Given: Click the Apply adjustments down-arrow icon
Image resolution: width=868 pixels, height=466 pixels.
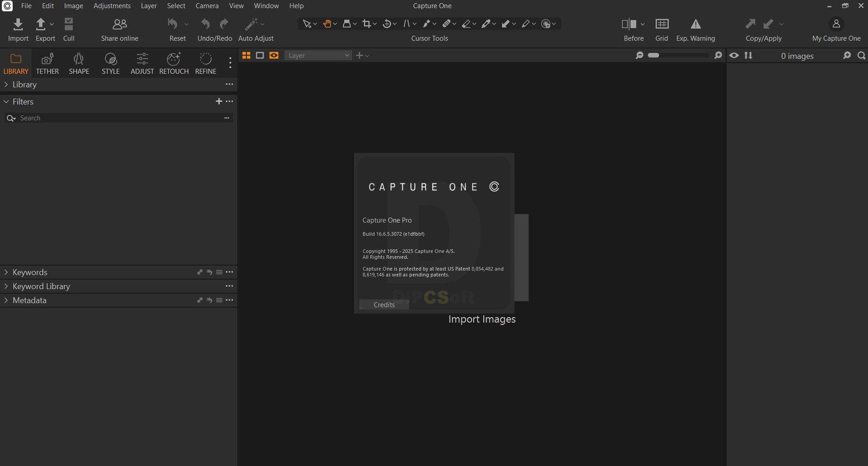Looking at the screenshot, I should pyautogui.click(x=768, y=24).
